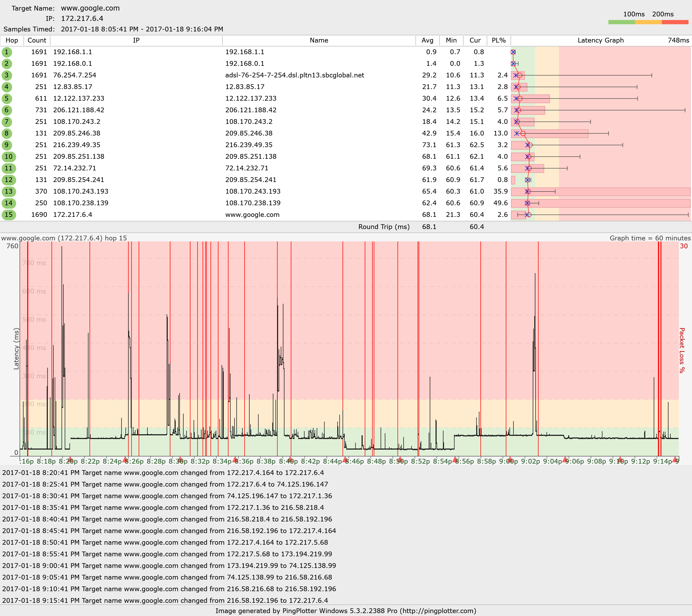Viewport: 692px width, 616px height.
Task: Click red triangle marker near 8:55p
Action: pos(455,460)
